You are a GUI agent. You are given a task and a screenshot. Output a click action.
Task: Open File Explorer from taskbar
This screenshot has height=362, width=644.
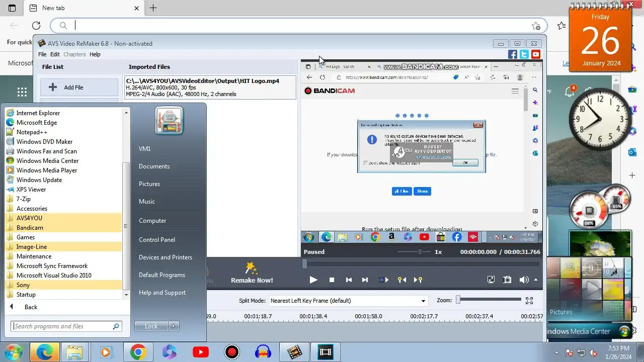pos(74,352)
